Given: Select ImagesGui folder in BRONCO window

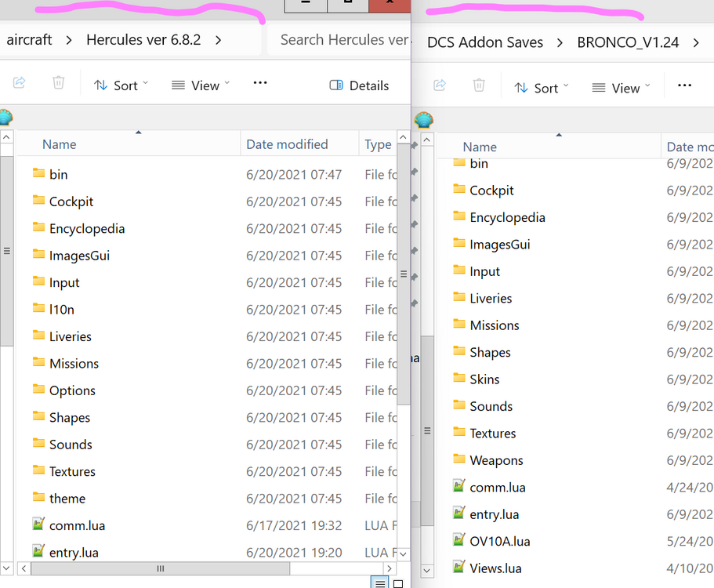Looking at the screenshot, I should point(499,245).
